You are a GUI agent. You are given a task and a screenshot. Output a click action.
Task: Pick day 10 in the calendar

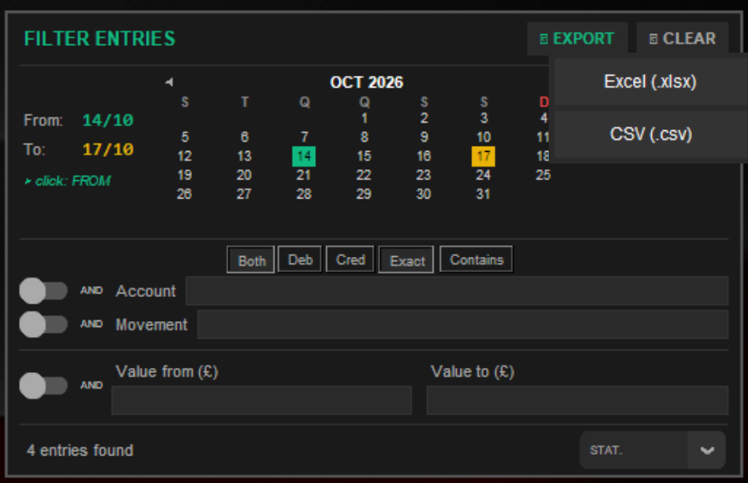(483, 137)
